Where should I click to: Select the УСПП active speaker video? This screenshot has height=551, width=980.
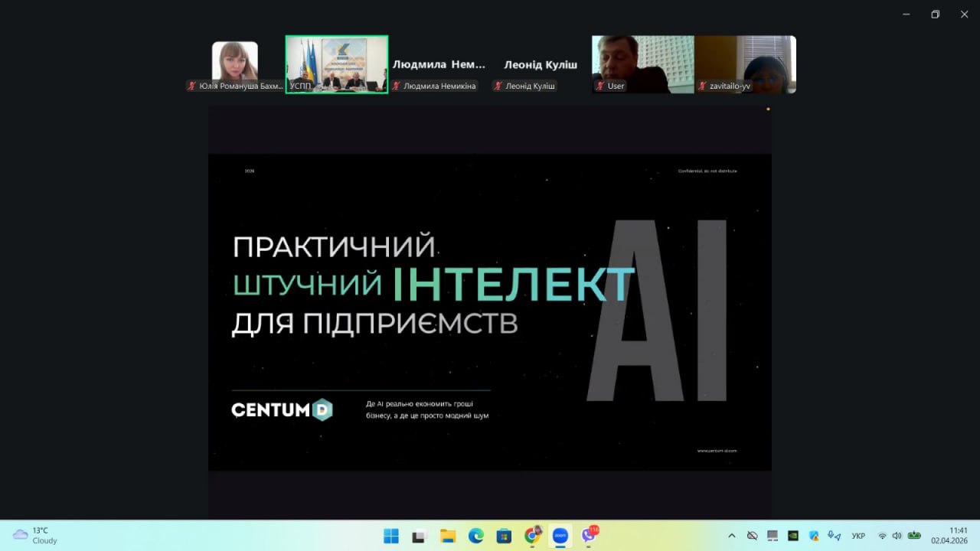[337, 64]
